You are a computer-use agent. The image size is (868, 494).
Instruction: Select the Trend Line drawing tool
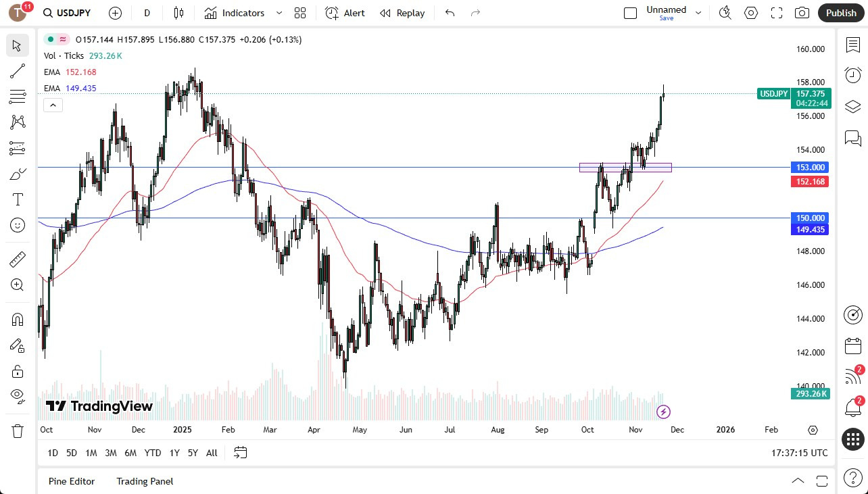[18, 71]
